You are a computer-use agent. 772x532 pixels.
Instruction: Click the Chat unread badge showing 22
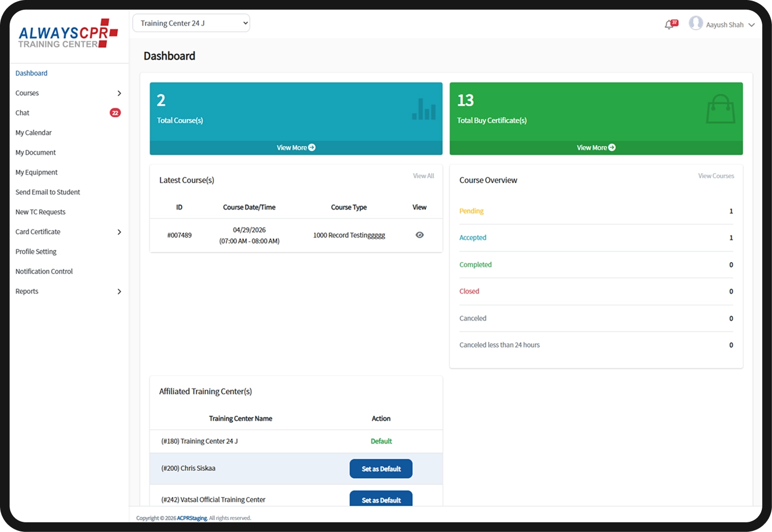coord(115,113)
